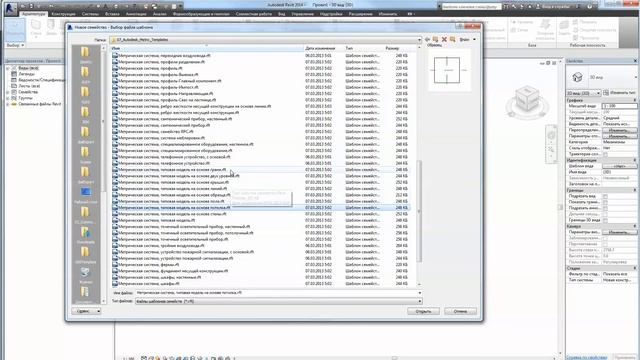The image size is (640, 360).
Task: Open the Виды views dropdown in dialog
Action: pyautogui.click(x=467, y=40)
